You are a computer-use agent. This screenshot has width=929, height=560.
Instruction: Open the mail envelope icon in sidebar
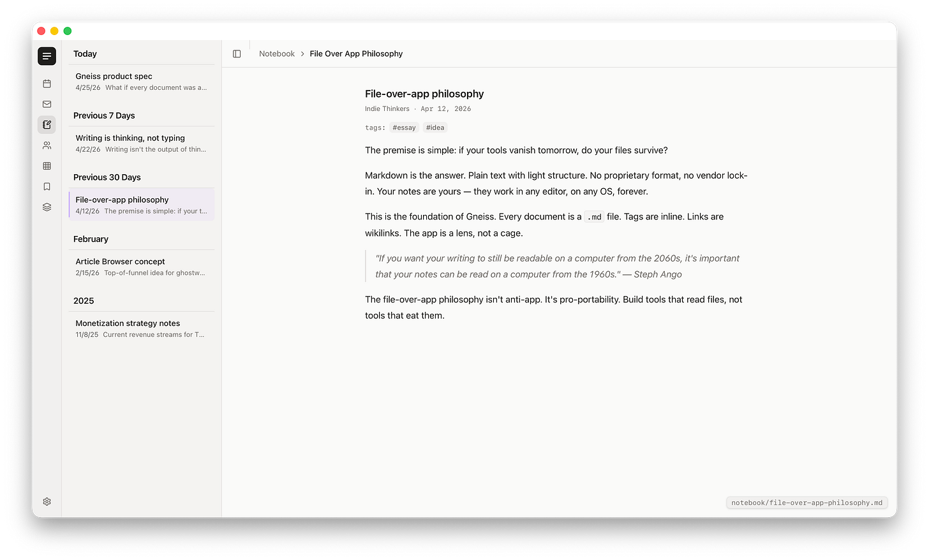[47, 104]
